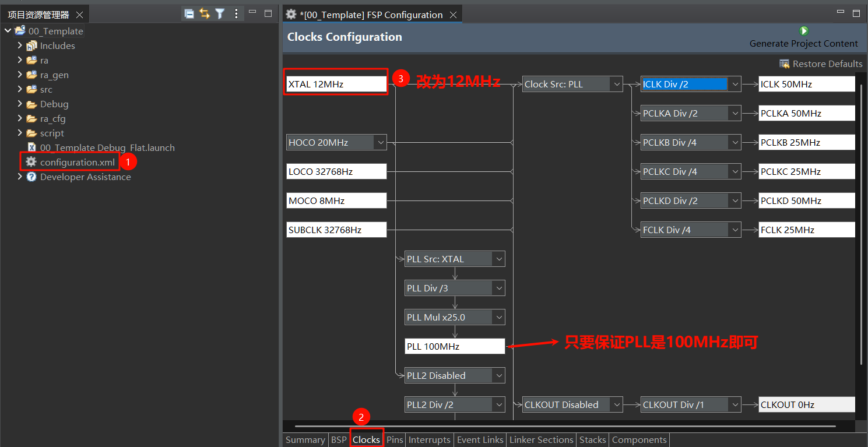The height and width of the screenshot is (447, 868).
Task: Open the CLKOUT Disabled dropdown
Action: tap(617, 404)
